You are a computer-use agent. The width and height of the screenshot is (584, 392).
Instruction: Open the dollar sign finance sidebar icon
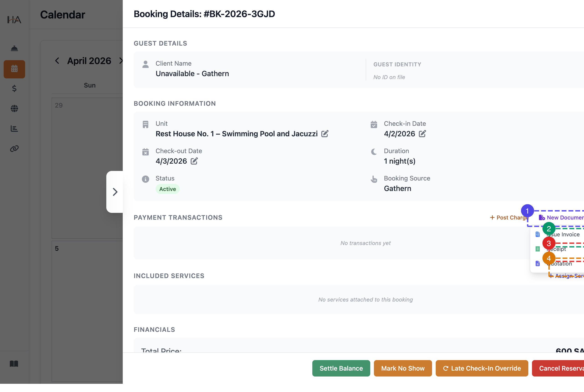[x=14, y=88]
